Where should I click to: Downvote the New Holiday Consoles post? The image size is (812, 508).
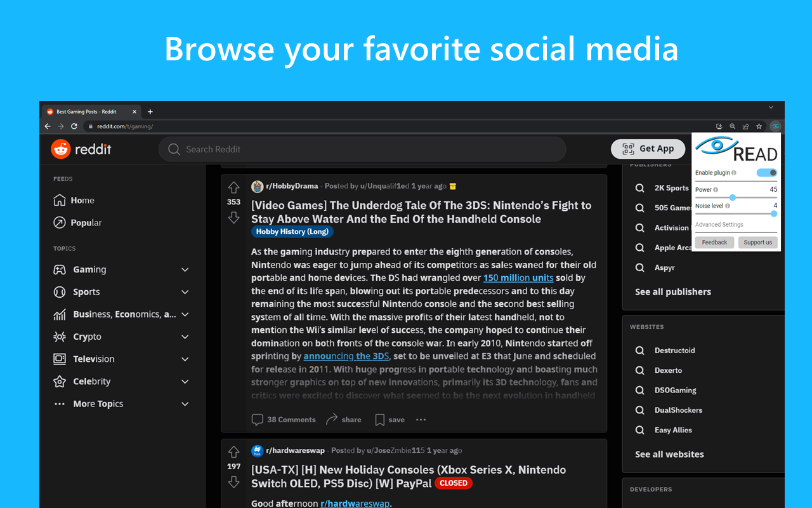pyautogui.click(x=233, y=482)
